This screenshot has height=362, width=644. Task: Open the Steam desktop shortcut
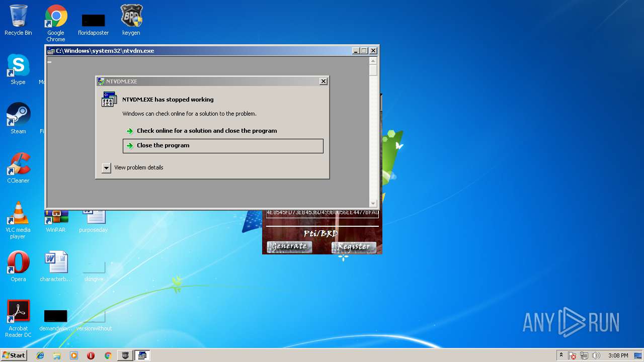pyautogui.click(x=18, y=119)
